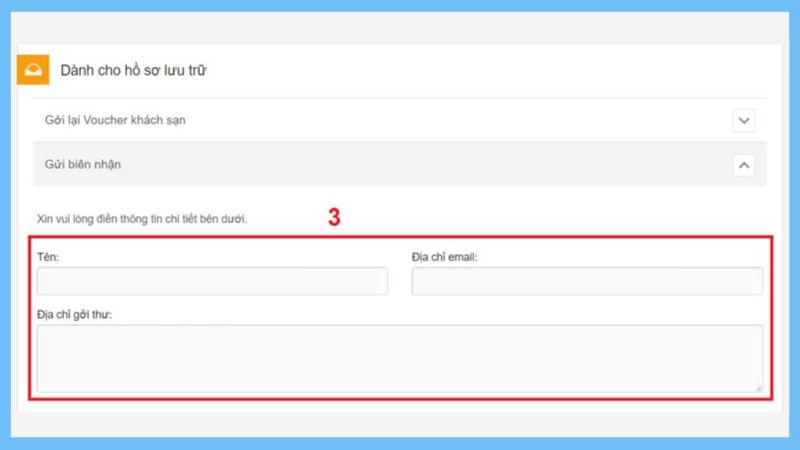
Task: Expand the Gởi lại Voucher khách sạn chevron
Action: 744,120
